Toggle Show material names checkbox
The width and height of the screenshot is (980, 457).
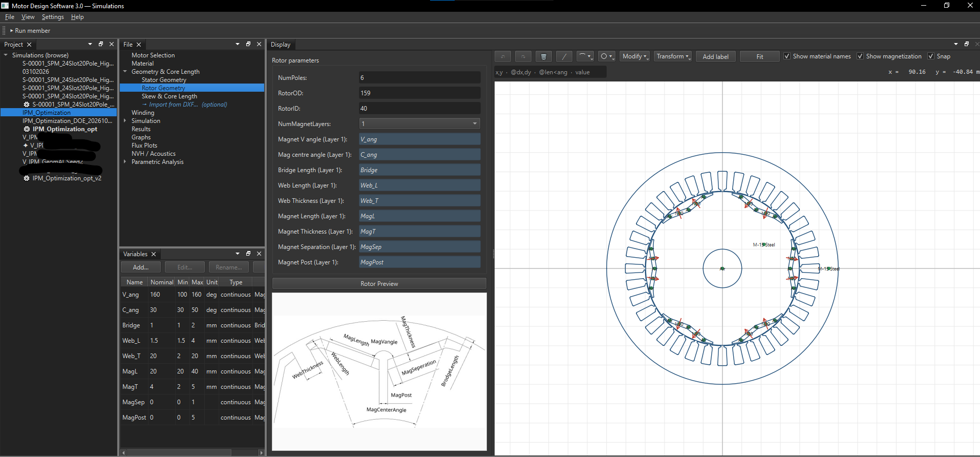pyautogui.click(x=787, y=56)
